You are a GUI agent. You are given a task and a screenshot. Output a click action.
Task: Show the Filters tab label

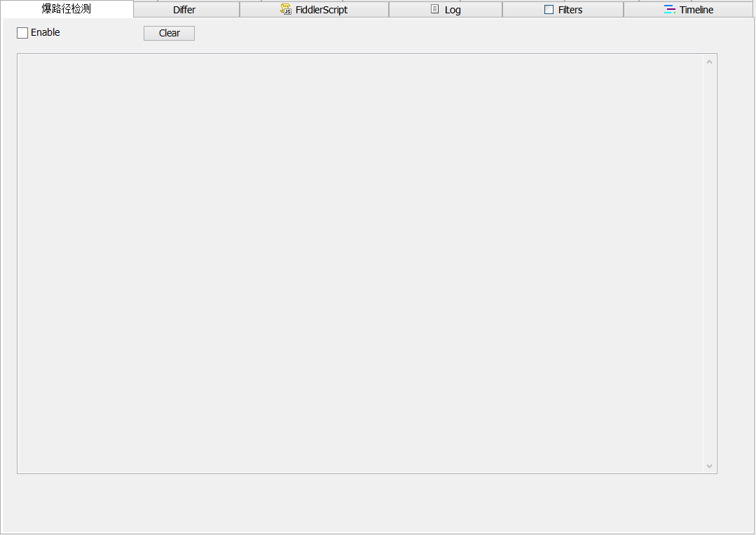click(570, 10)
